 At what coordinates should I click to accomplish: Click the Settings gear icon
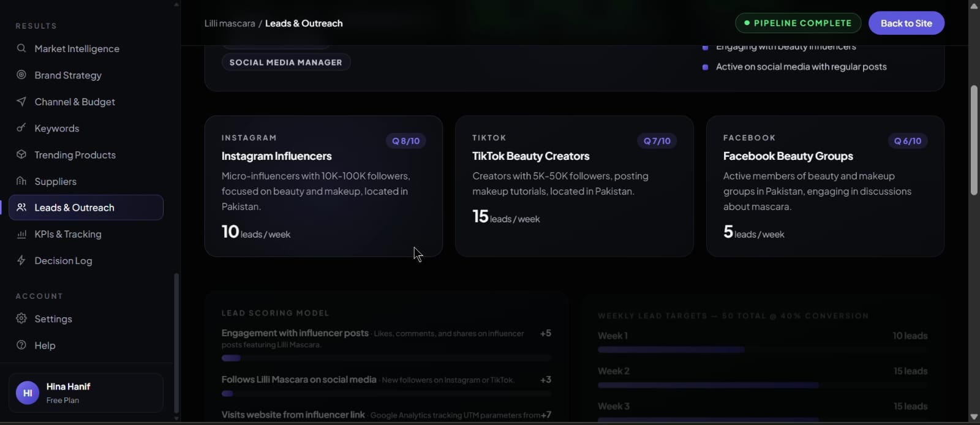pos(21,318)
